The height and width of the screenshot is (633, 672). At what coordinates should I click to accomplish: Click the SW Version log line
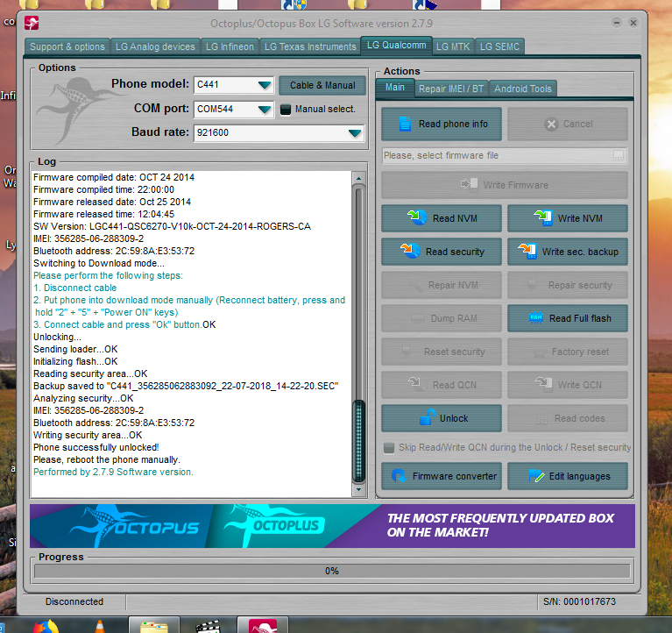tap(172, 226)
